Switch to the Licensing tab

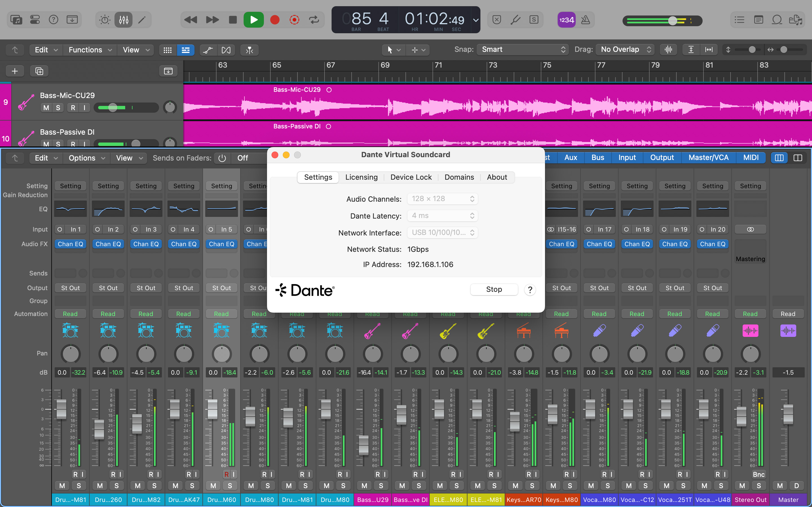pos(361,177)
